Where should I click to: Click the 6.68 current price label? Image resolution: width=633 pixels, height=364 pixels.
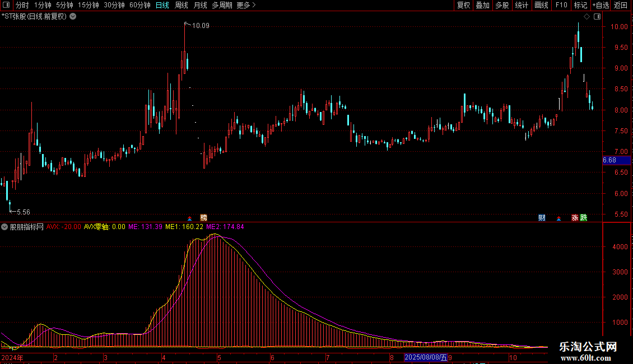(x=609, y=161)
